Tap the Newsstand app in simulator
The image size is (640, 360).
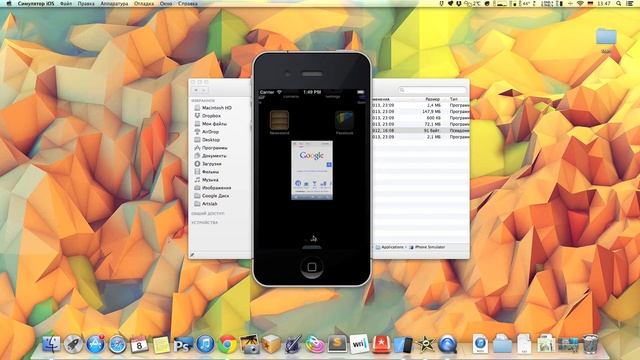coord(279,122)
